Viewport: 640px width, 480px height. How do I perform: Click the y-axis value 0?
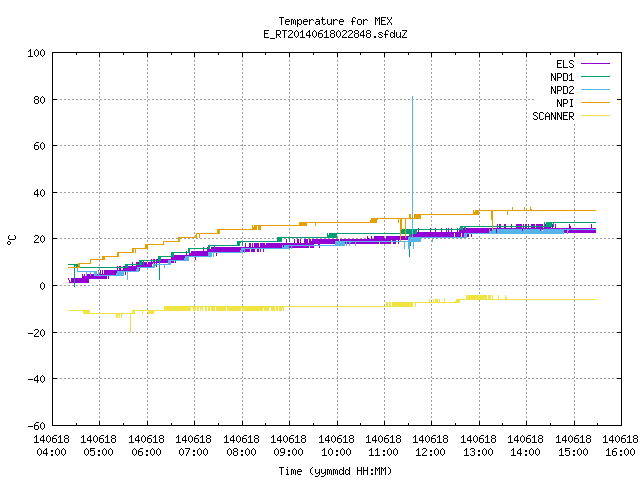click(42, 286)
